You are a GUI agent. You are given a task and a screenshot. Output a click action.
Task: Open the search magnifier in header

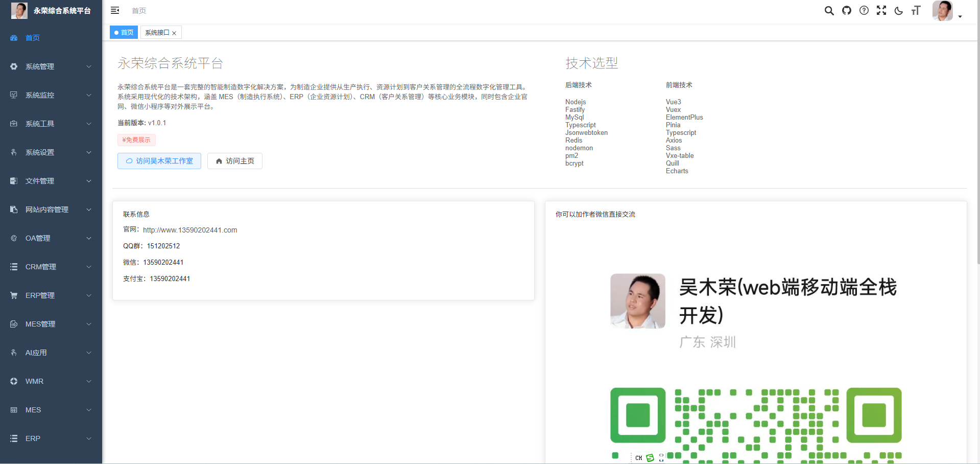click(x=829, y=11)
